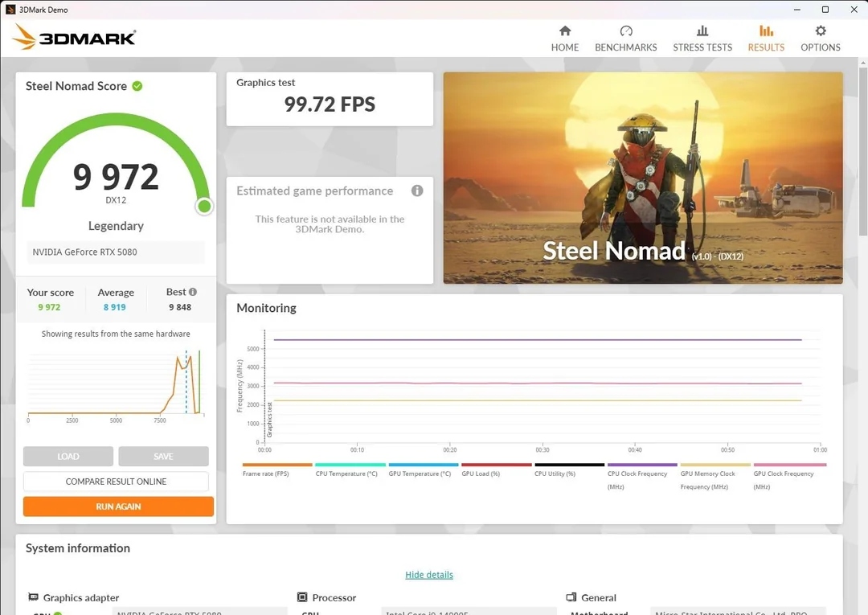This screenshot has width=868, height=615.
Task: Click the 3DMark logo
Action: coord(74,36)
